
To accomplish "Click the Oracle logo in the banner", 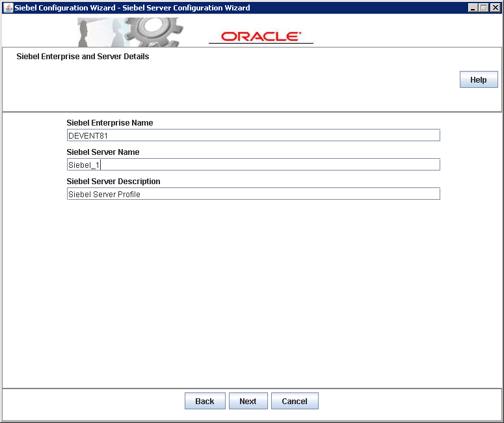I will (x=261, y=36).
